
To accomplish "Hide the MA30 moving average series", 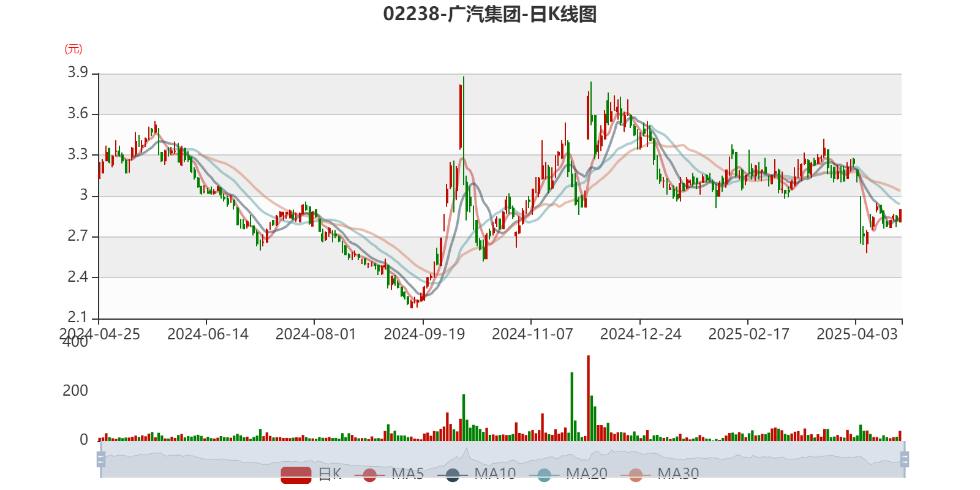I will (660, 474).
